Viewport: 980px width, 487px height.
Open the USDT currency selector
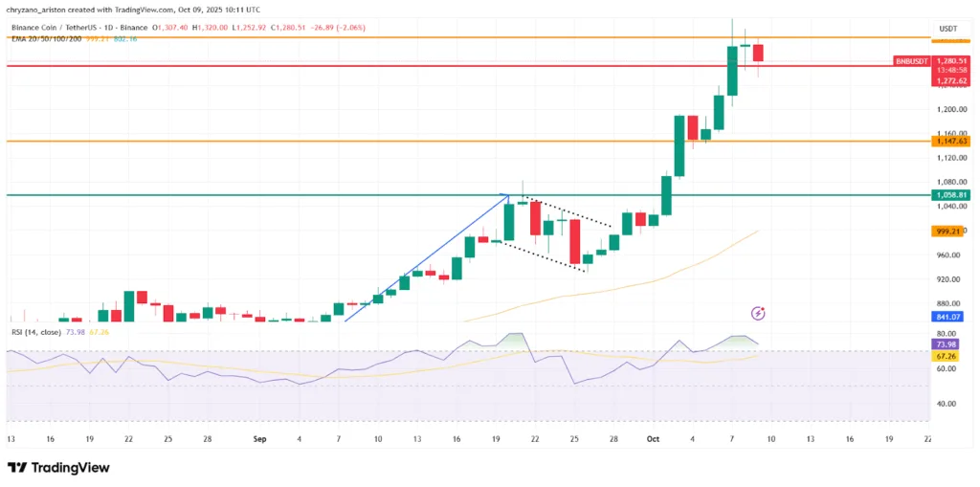pos(948,29)
